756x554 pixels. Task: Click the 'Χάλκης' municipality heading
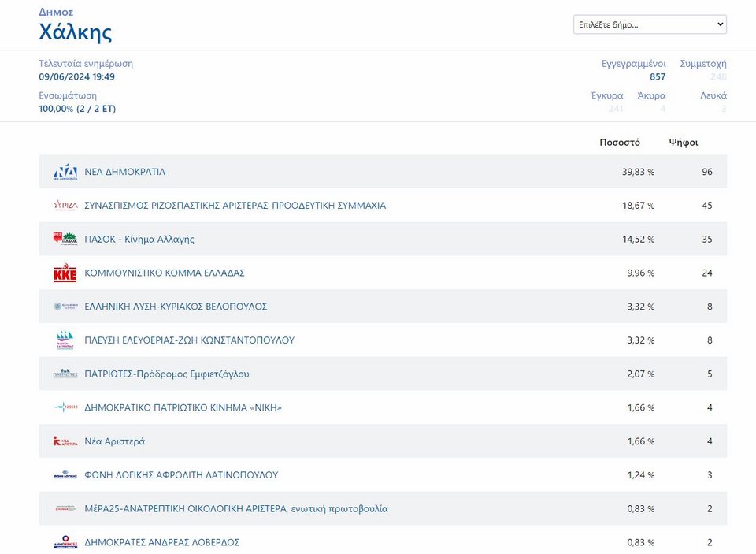76,32
